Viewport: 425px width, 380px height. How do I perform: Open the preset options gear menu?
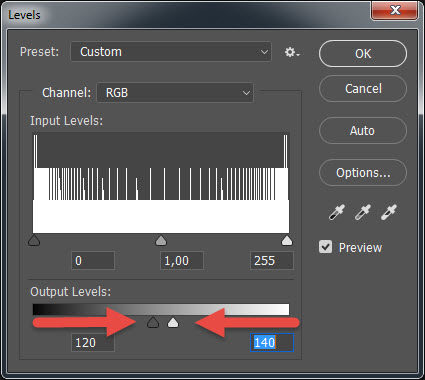(292, 52)
